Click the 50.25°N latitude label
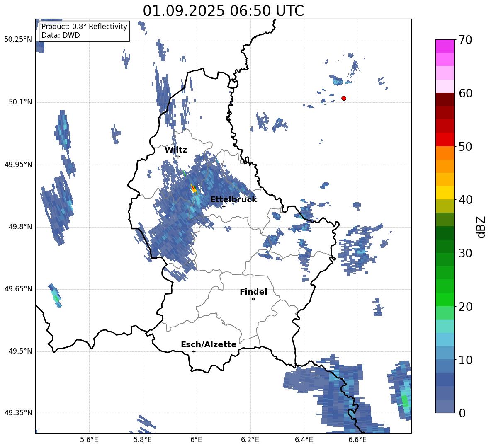 pos(18,40)
